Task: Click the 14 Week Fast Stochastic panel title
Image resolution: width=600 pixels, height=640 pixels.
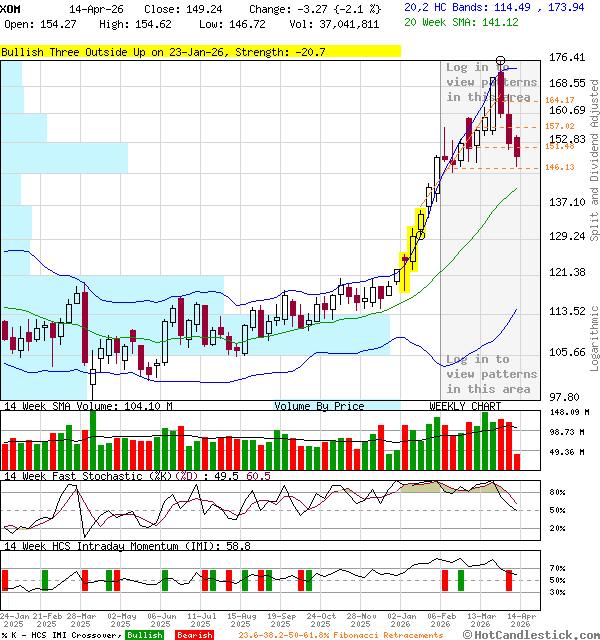Action: click(x=137, y=476)
